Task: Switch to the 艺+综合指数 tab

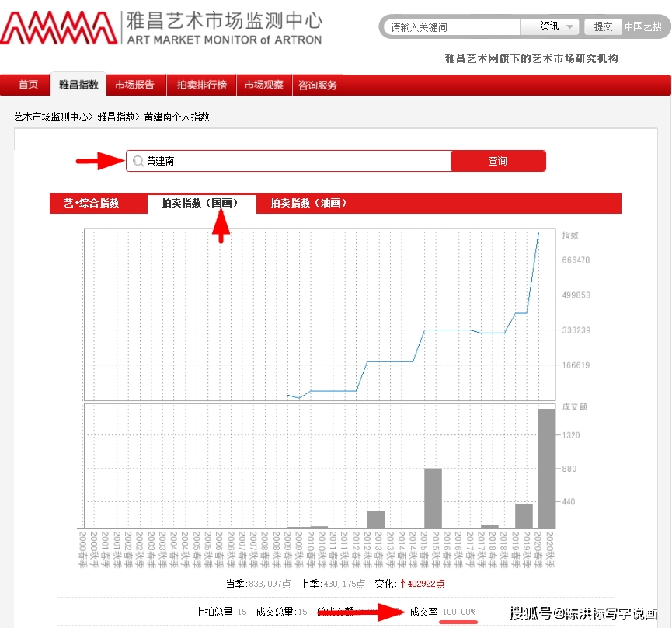Action: click(x=92, y=203)
